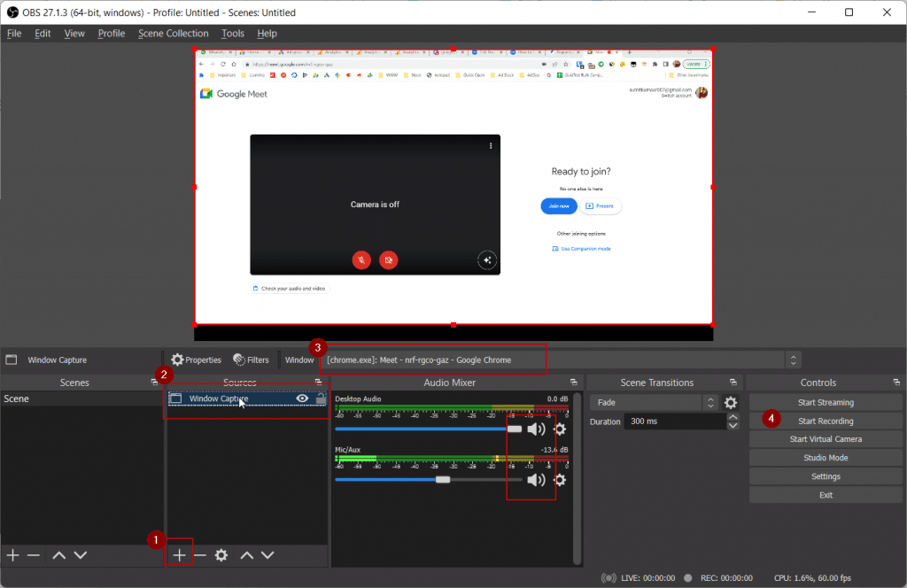Open the Fade transition properties gear
Image resolution: width=907 pixels, height=588 pixels.
click(x=731, y=402)
